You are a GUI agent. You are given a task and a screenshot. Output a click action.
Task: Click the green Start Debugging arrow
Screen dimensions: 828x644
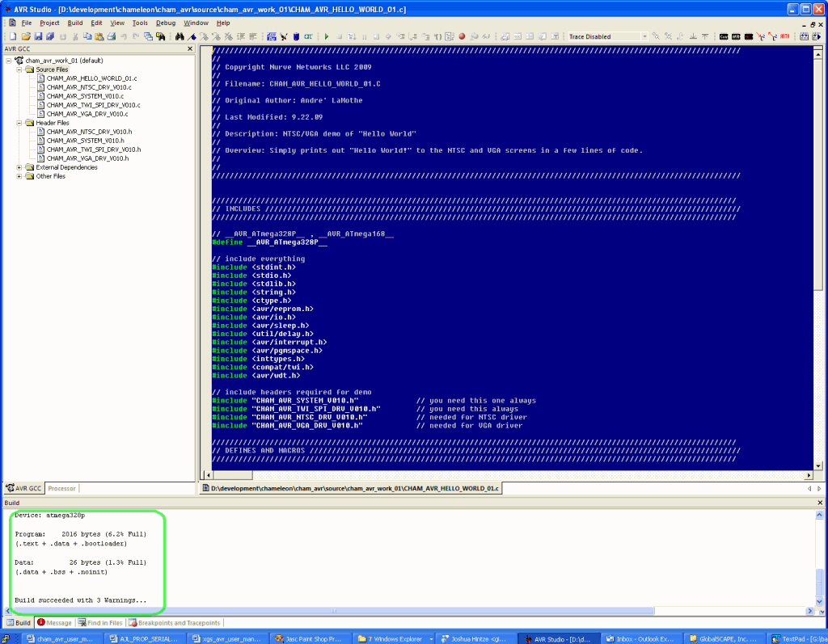[327, 36]
